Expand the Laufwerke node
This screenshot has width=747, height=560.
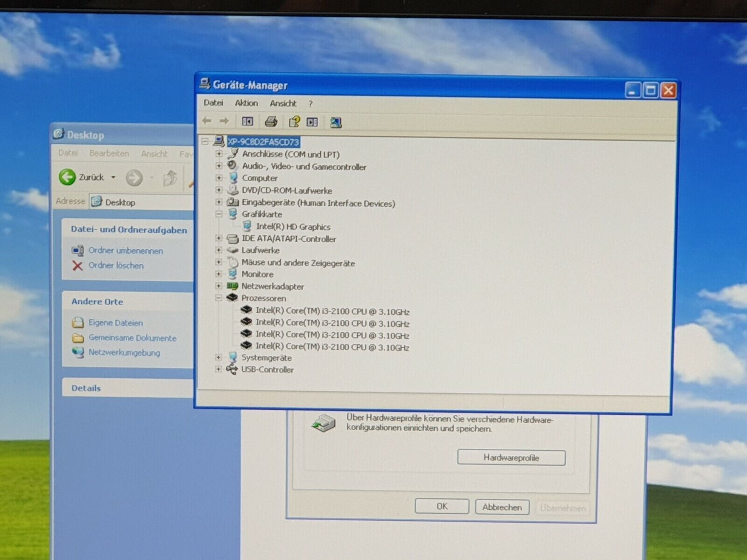218,250
